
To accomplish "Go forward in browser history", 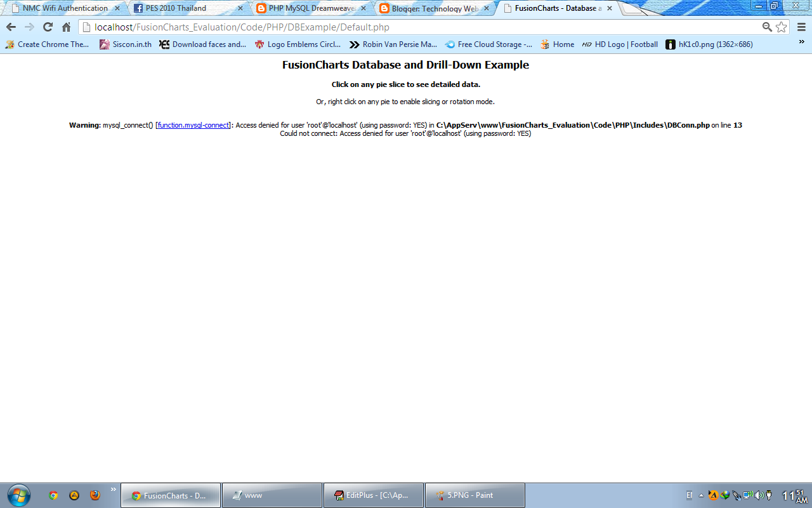I will click(x=29, y=27).
